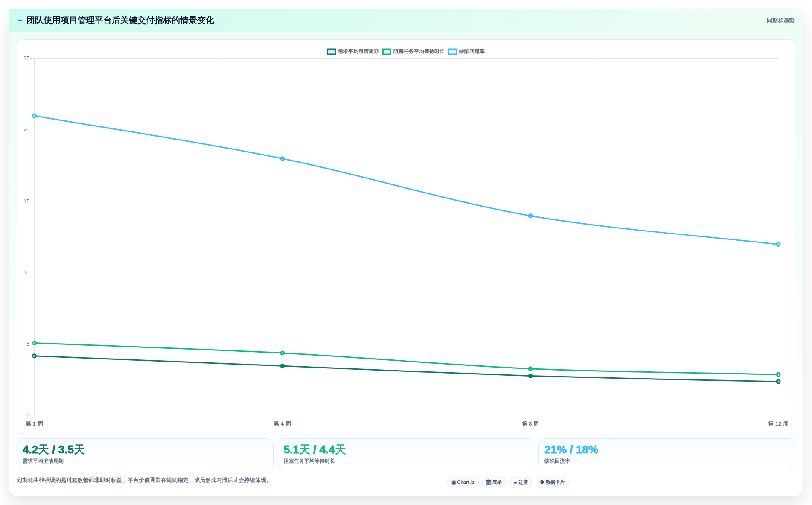Click the 同期群趋势 label in header
812x505 pixels.
click(x=780, y=20)
